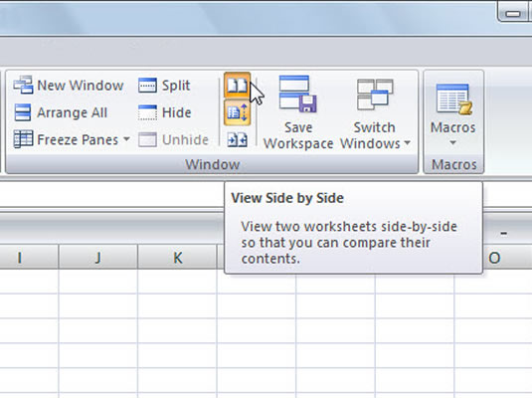Minimize the Excel window
Screen dimensions: 532x398
pyautogui.click(x=513, y=13)
